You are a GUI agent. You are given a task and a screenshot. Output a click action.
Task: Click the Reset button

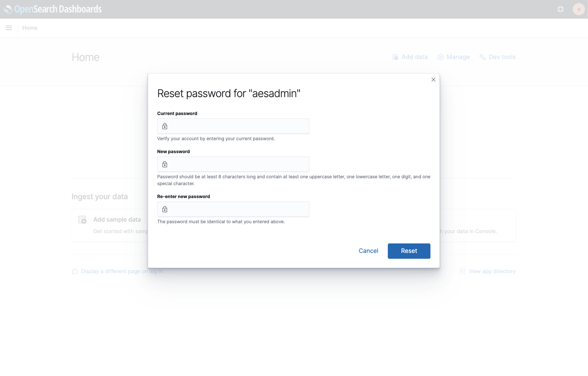[409, 251]
